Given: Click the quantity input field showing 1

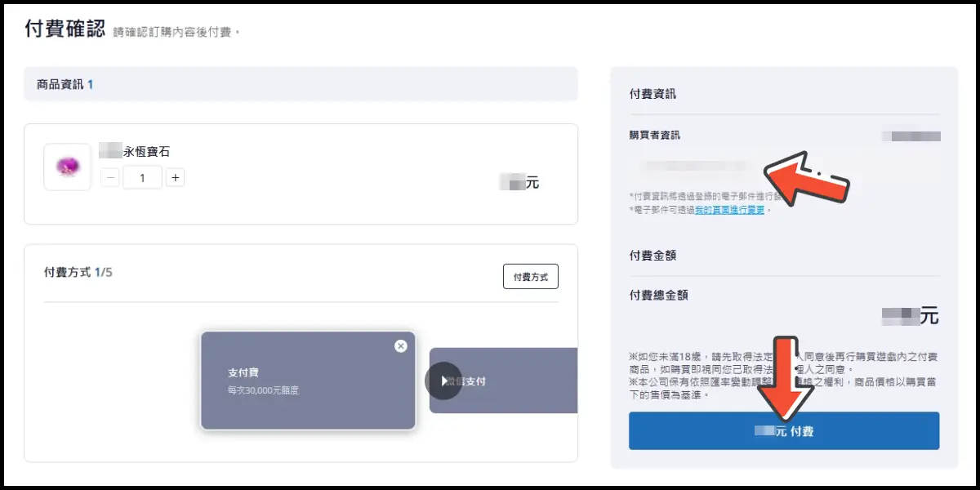Looking at the screenshot, I should click(143, 177).
